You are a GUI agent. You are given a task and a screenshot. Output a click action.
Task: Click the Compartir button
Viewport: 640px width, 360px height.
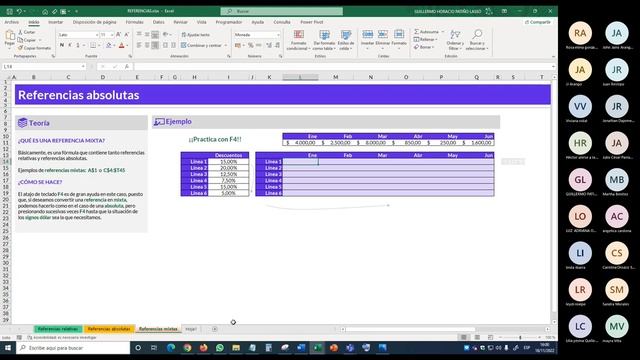(x=538, y=22)
